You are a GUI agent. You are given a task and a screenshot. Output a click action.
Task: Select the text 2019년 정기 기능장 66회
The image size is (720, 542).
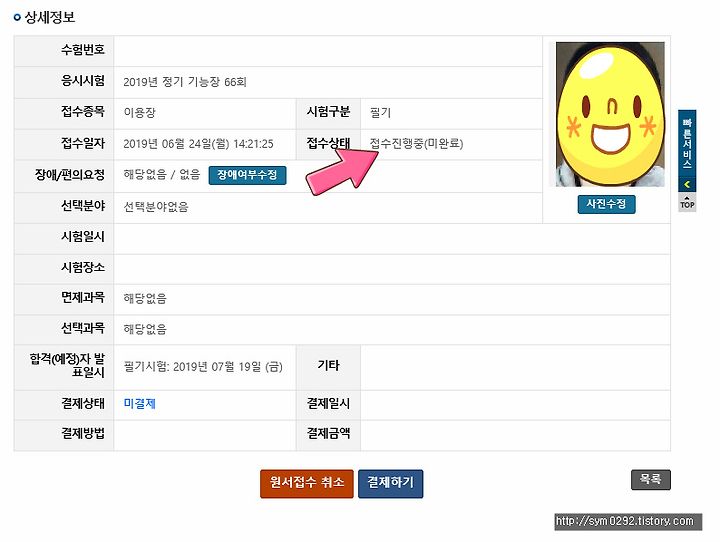(x=185, y=82)
